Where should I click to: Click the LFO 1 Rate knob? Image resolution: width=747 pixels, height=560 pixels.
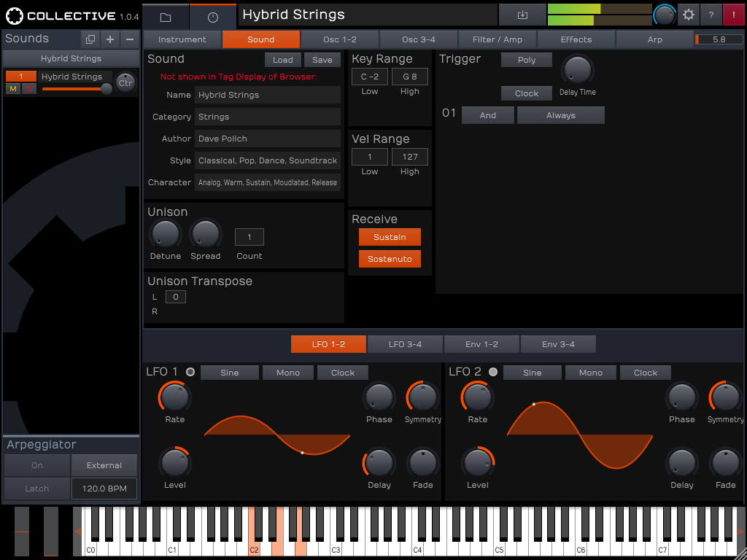[x=175, y=397]
